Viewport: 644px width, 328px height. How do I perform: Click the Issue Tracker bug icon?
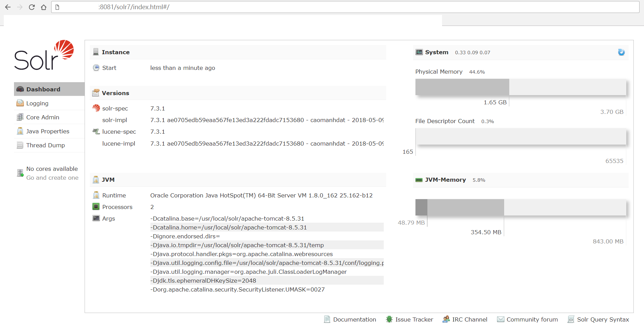[389, 319]
